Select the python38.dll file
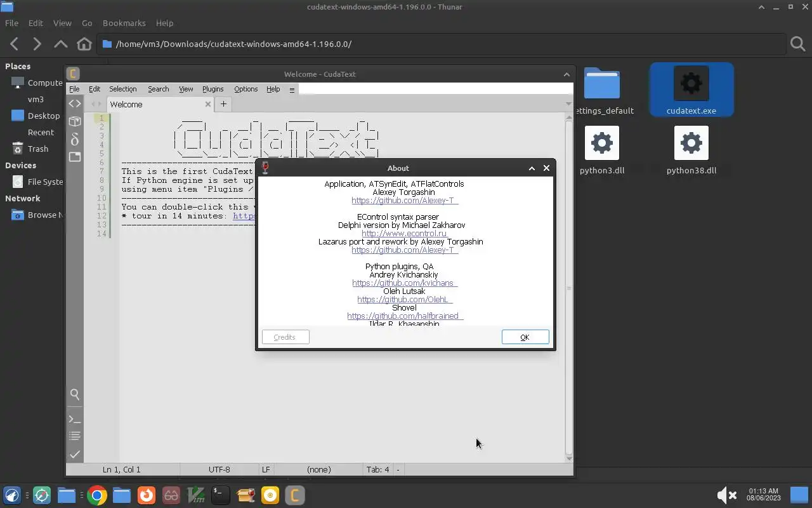The width and height of the screenshot is (812, 508). pos(691,150)
